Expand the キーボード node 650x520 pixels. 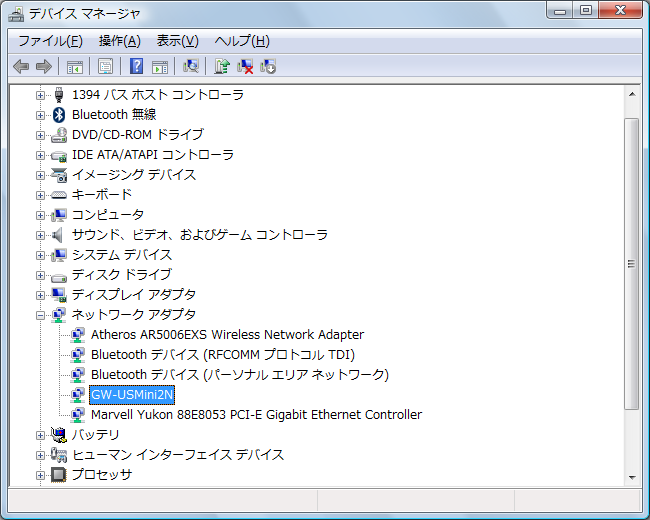coord(40,195)
